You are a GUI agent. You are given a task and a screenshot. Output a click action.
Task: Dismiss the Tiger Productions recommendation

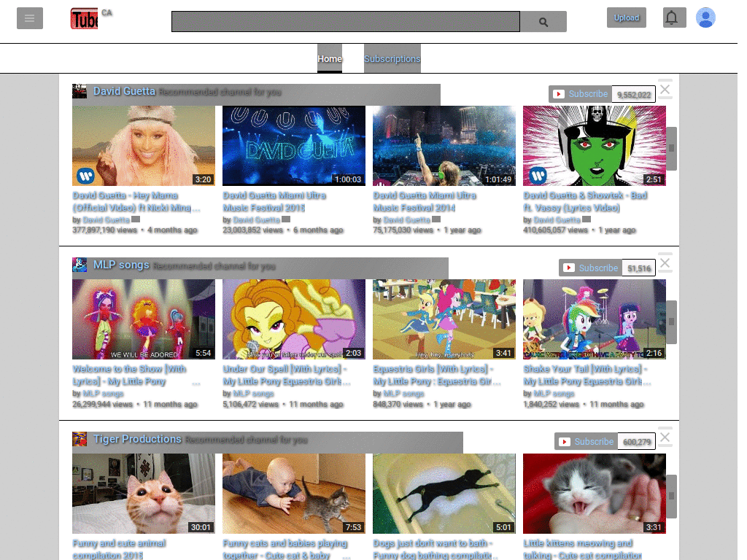(x=665, y=437)
